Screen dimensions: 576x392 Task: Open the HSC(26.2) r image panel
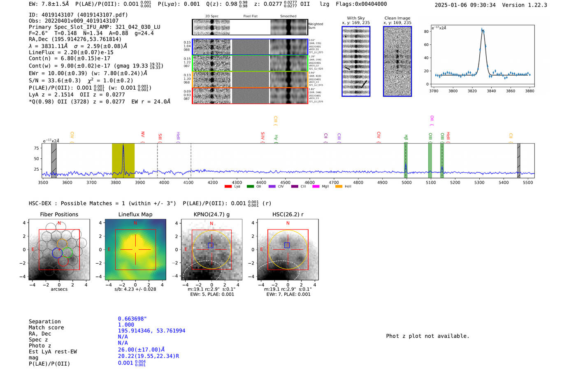click(x=288, y=250)
